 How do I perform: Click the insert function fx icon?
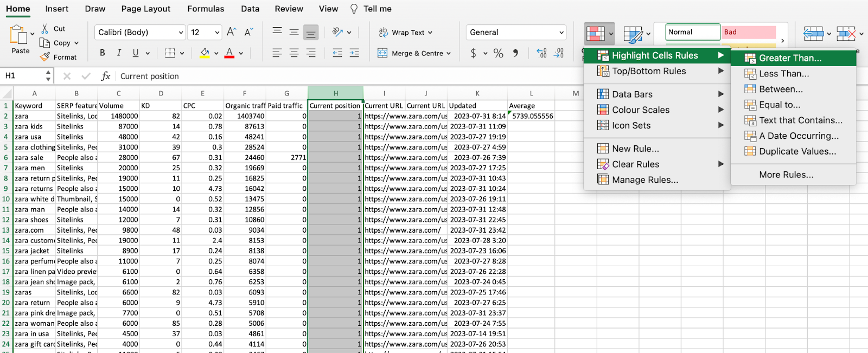tap(106, 76)
